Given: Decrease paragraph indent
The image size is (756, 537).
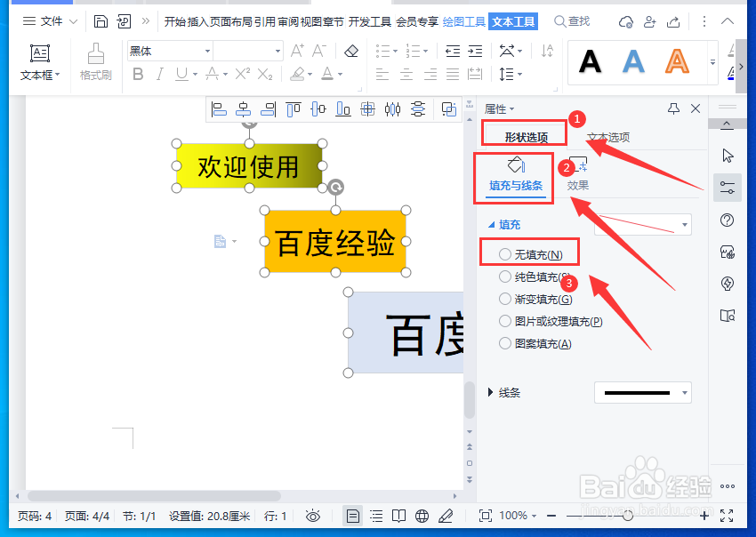Looking at the screenshot, I should (x=452, y=51).
